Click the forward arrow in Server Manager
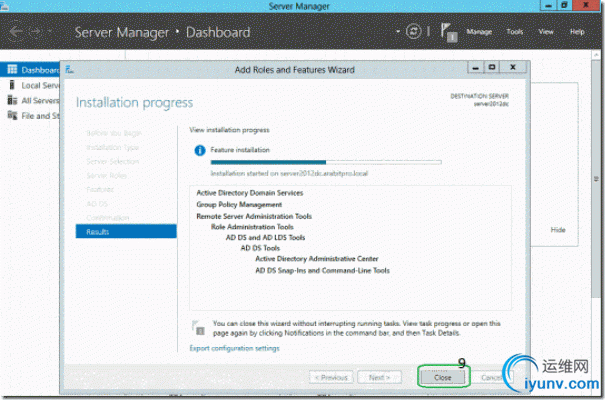 pos(35,32)
